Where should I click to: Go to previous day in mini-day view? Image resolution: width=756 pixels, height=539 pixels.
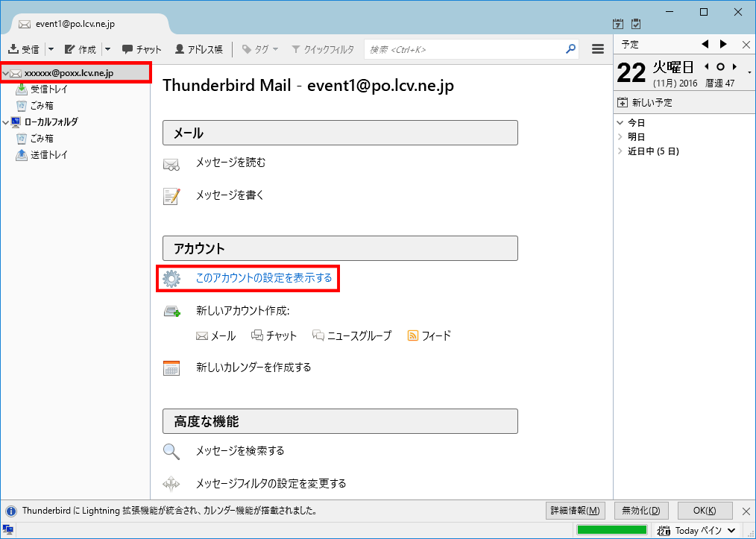tap(707, 66)
